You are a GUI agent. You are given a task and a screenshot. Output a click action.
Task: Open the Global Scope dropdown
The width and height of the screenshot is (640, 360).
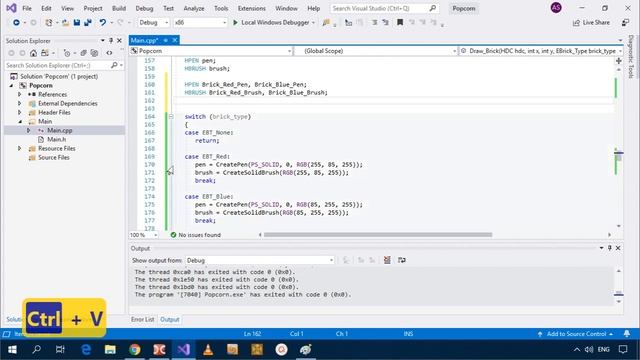(376, 51)
